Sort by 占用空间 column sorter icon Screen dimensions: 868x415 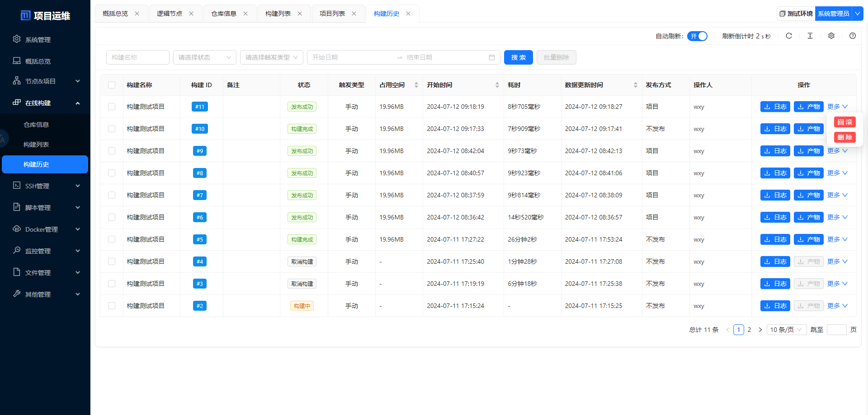416,85
